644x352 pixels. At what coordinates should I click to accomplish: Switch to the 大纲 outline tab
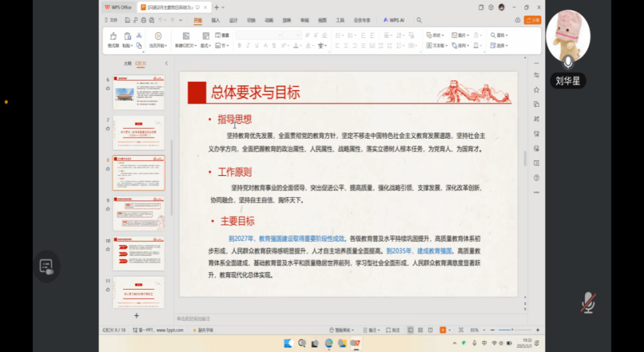[x=127, y=63]
